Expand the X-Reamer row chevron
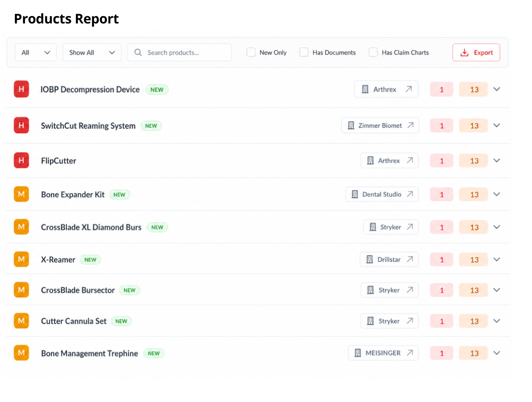 click(x=497, y=259)
